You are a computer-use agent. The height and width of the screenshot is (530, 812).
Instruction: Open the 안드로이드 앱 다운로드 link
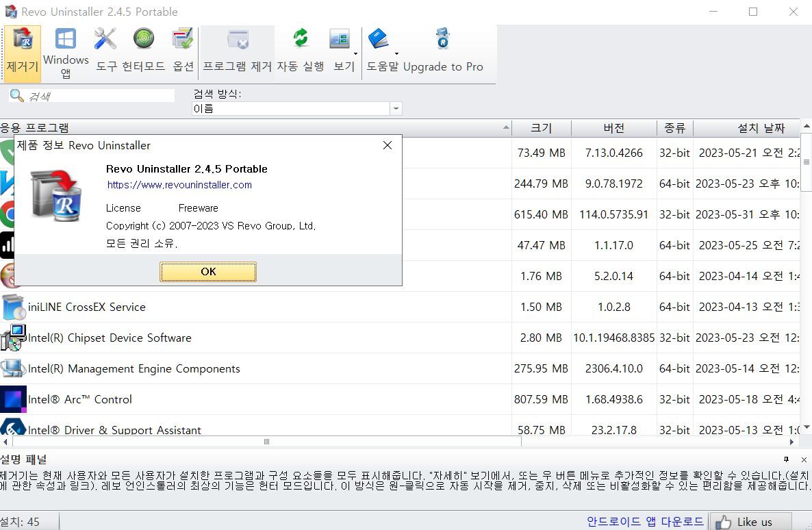click(x=645, y=522)
